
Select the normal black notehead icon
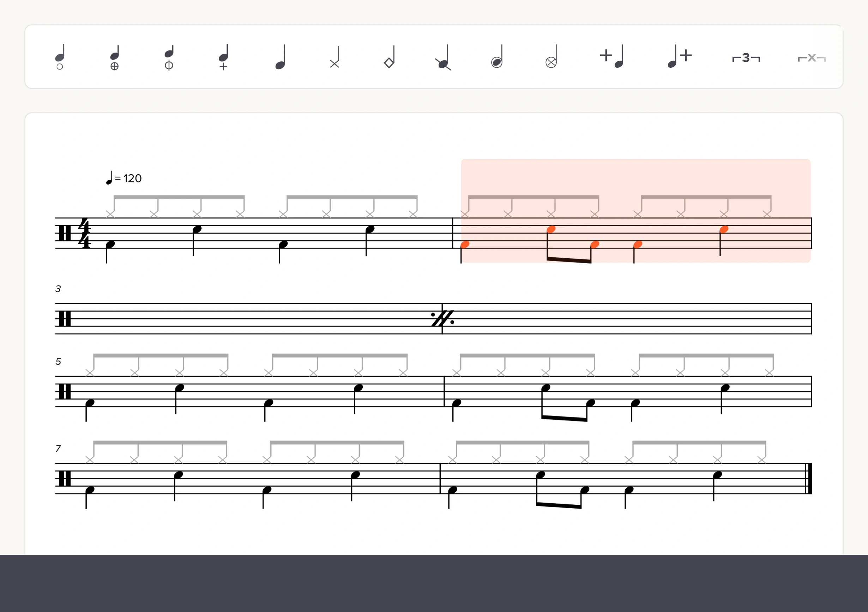coord(280,57)
